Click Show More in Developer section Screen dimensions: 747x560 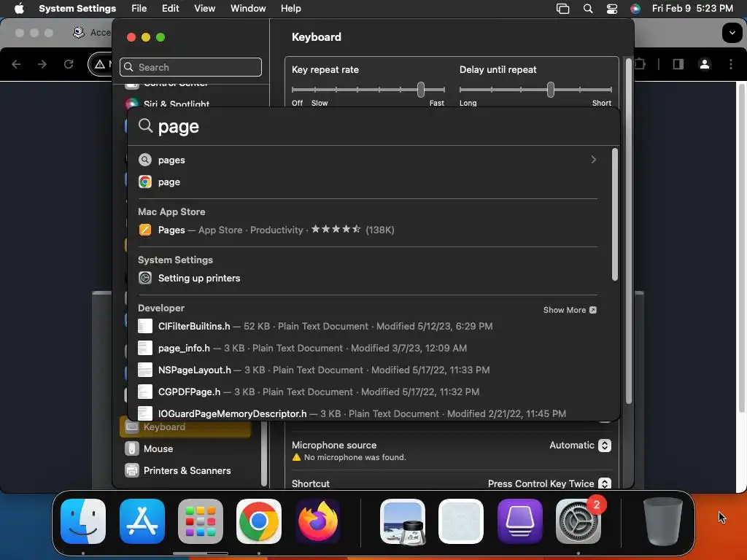click(x=570, y=310)
